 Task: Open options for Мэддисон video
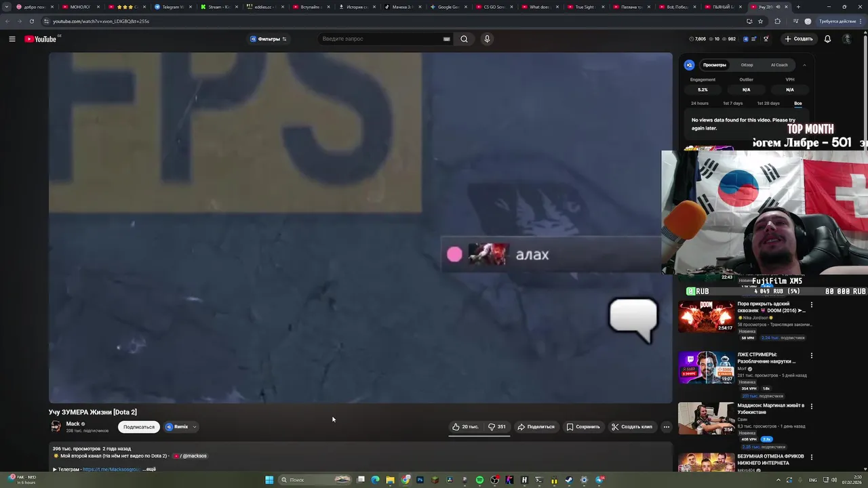[812, 406]
